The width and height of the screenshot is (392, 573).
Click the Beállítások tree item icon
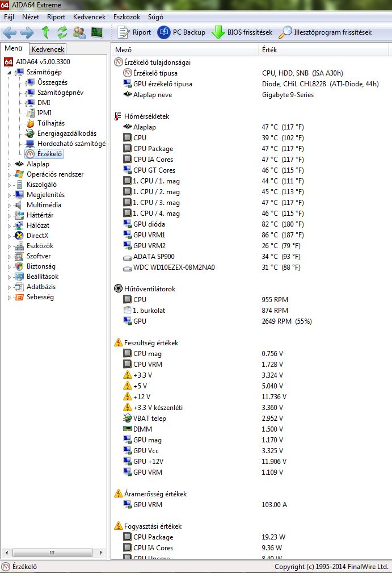coord(19,277)
